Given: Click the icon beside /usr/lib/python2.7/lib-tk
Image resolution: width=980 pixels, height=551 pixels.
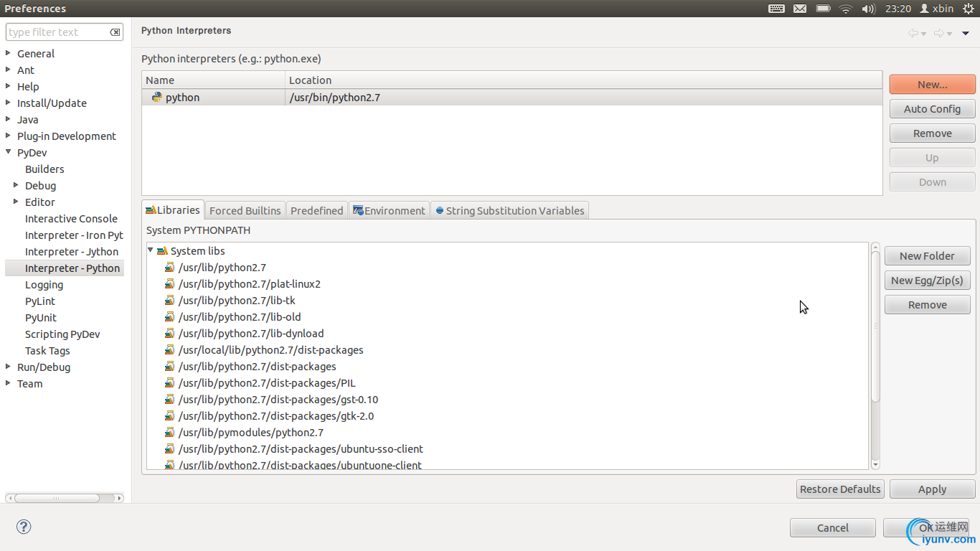Looking at the screenshot, I should point(169,301).
